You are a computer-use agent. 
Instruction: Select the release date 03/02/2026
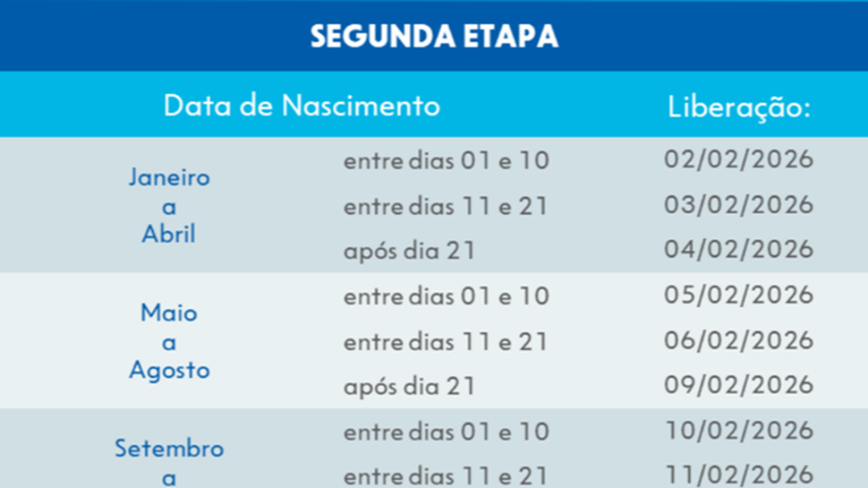739,205
